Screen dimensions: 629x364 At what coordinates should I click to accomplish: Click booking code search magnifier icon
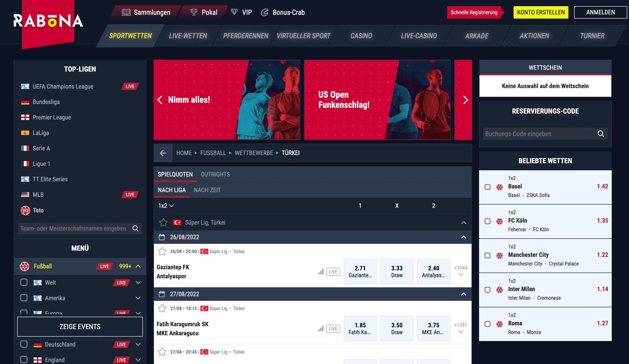tap(600, 134)
